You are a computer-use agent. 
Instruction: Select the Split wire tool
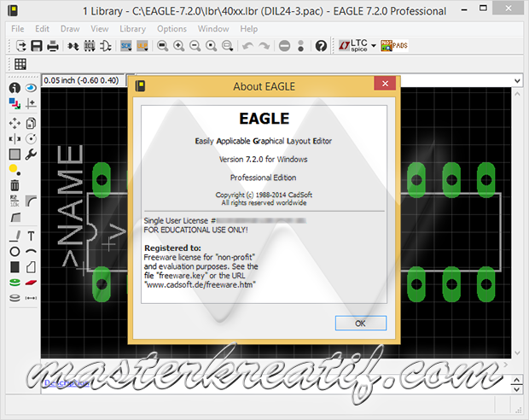(15, 217)
